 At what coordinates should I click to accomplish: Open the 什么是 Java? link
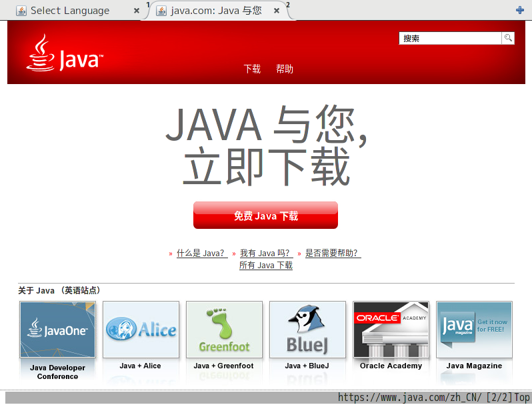coord(202,254)
